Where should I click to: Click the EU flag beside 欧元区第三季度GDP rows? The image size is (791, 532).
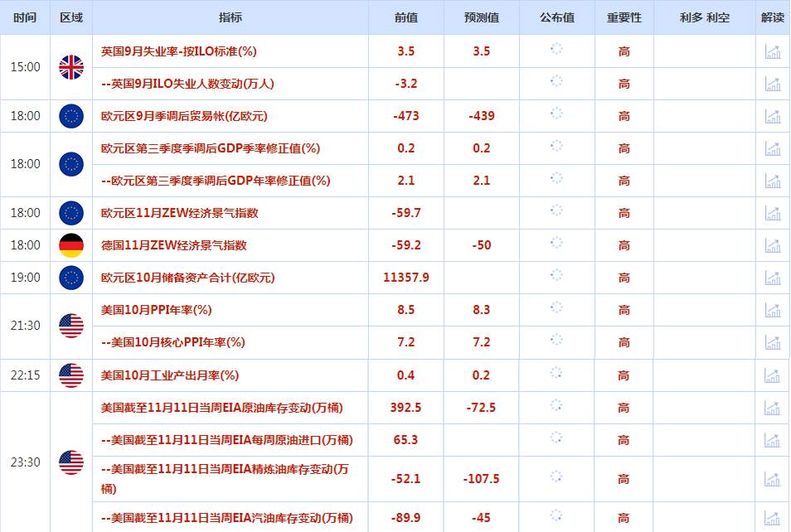(71, 164)
